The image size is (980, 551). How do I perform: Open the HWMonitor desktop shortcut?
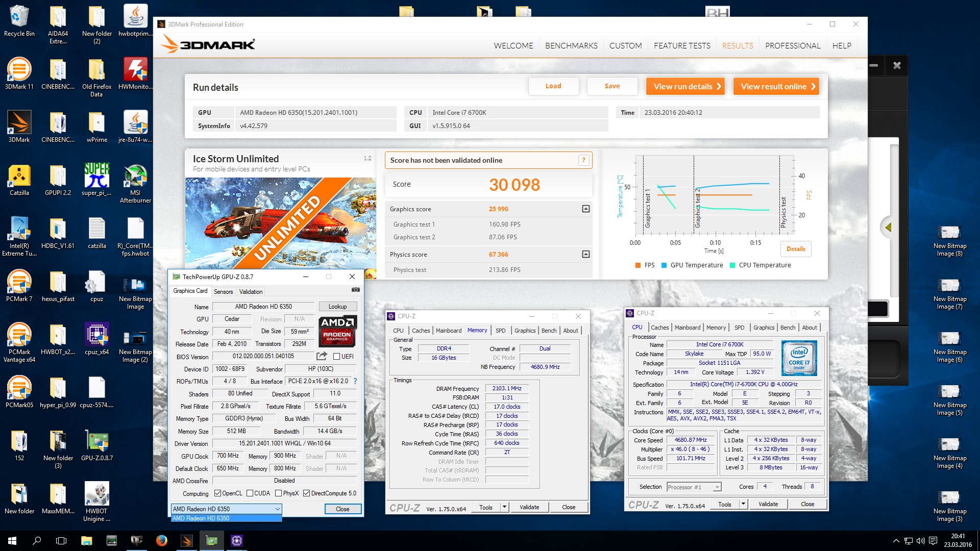coord(135,74)
